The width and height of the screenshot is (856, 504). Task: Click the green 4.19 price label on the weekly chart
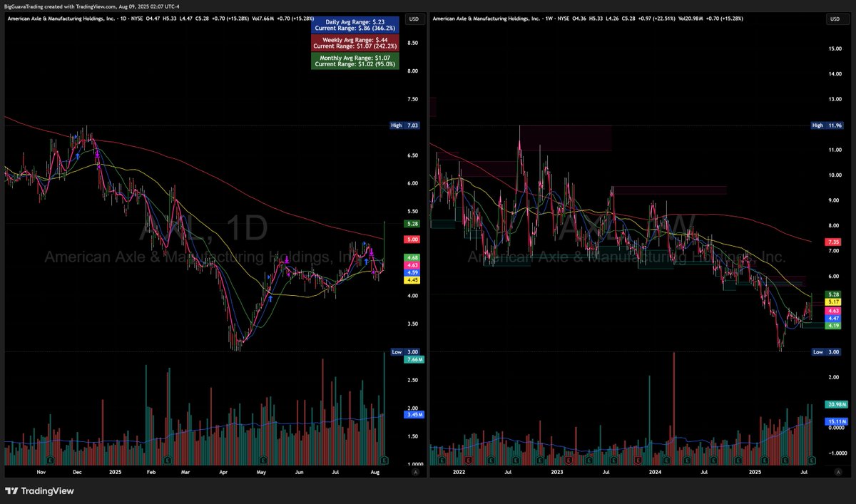[835, 326]
